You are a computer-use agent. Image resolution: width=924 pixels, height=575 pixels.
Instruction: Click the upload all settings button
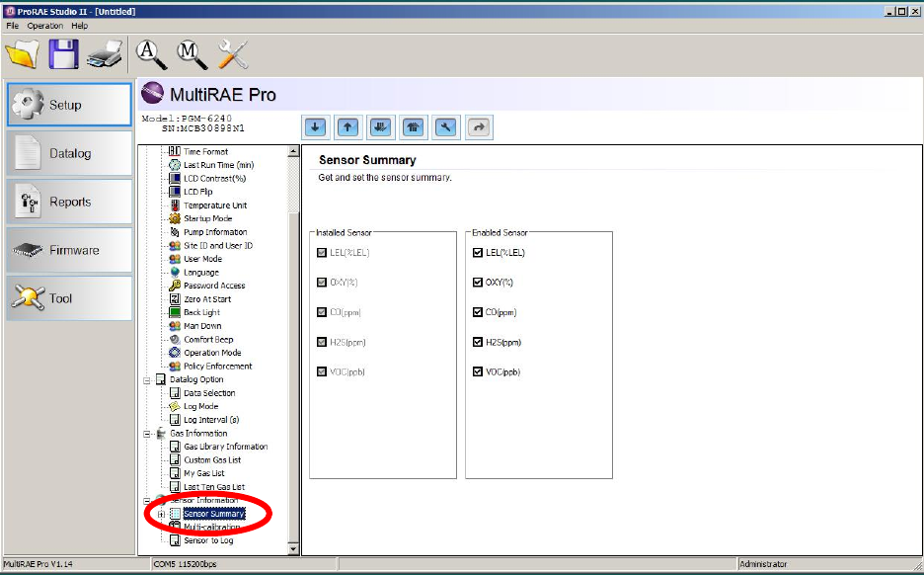pos(413,127)
